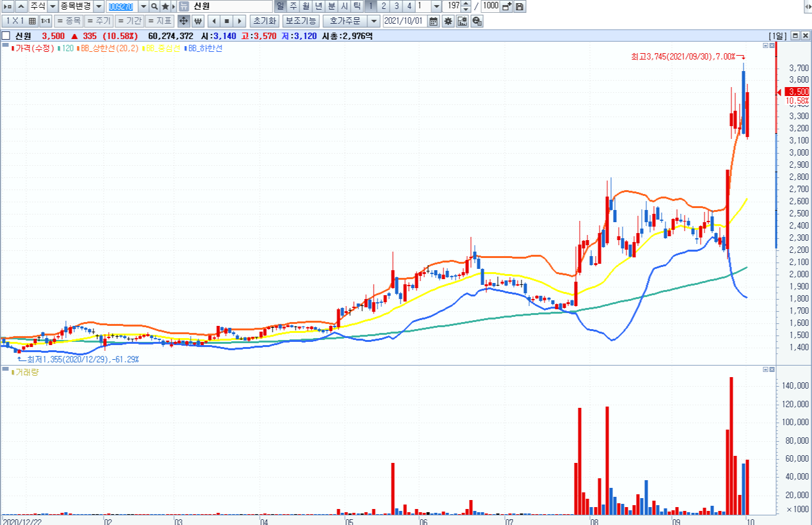Tick the checkbox beside 신원
The width and height of the screenshot is (812, 525).
6,36
